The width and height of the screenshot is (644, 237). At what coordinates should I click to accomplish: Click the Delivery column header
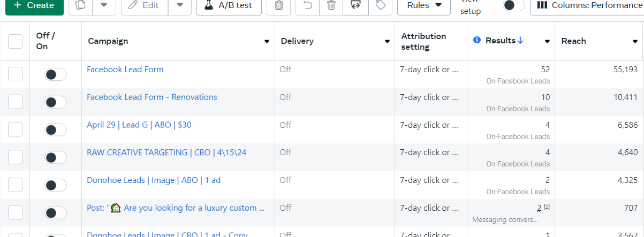[x=297, y=41]
